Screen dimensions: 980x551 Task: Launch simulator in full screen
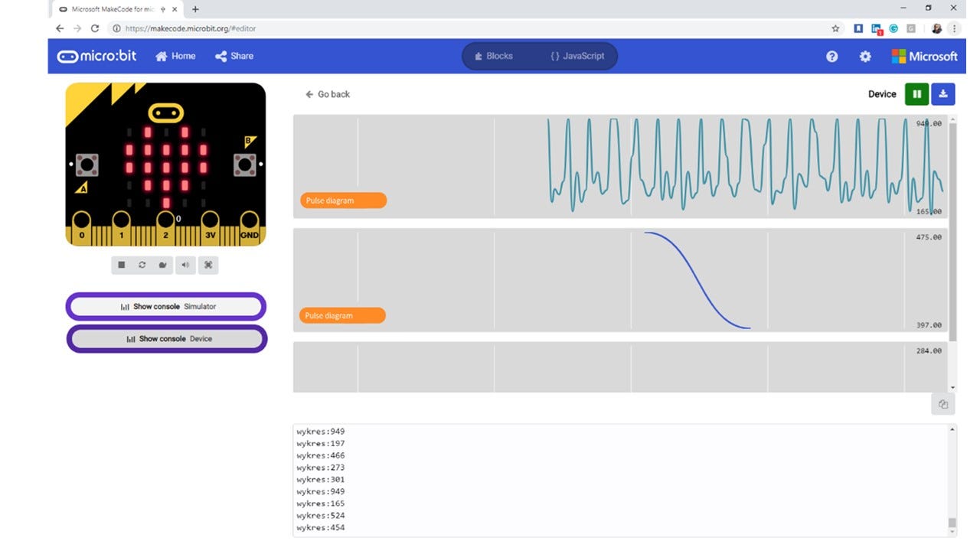(207, 265)
